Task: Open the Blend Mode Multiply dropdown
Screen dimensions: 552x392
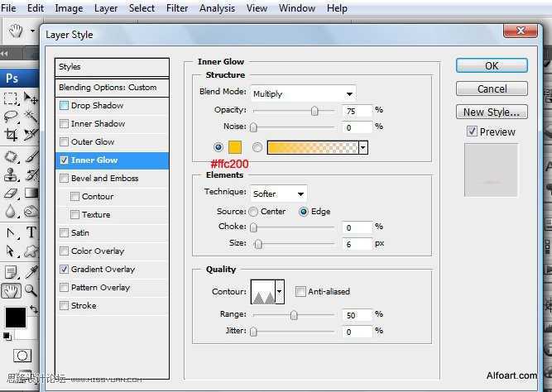Action: point(303,93)
